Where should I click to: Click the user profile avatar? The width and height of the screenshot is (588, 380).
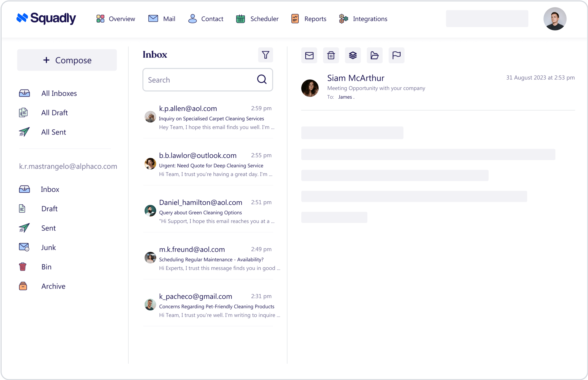pos(555,19)
